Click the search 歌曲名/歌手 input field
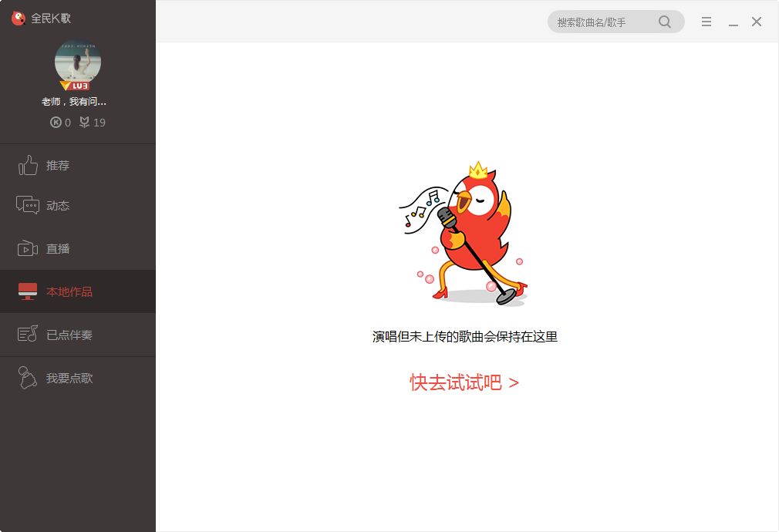 tap(602, 22)
